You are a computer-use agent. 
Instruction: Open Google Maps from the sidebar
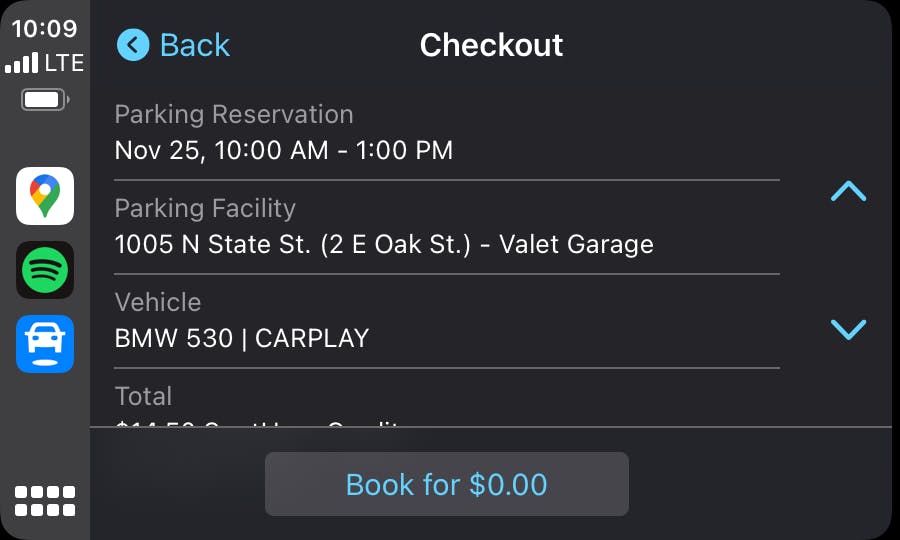(45, 196)
